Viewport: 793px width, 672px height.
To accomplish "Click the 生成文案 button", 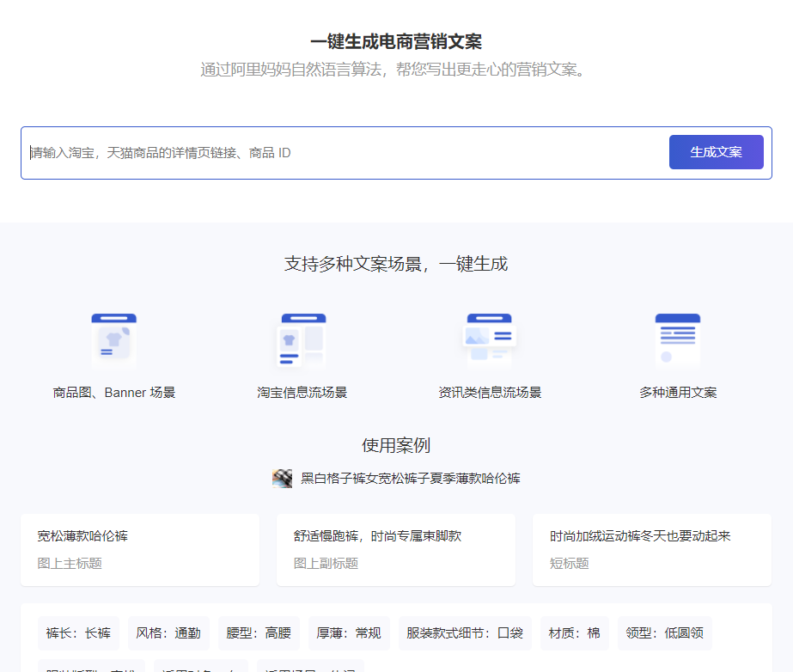I will coord(716,151).
